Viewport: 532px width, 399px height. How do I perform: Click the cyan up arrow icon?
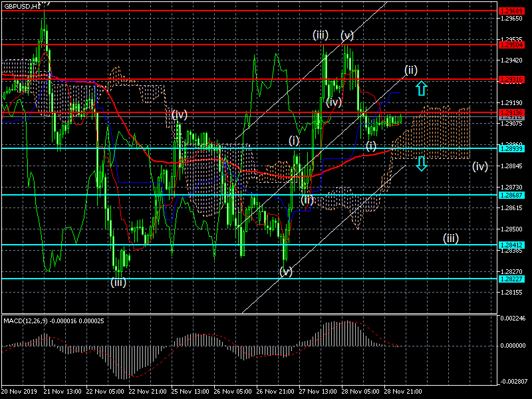pyautogui.click(x=421, y=88)
